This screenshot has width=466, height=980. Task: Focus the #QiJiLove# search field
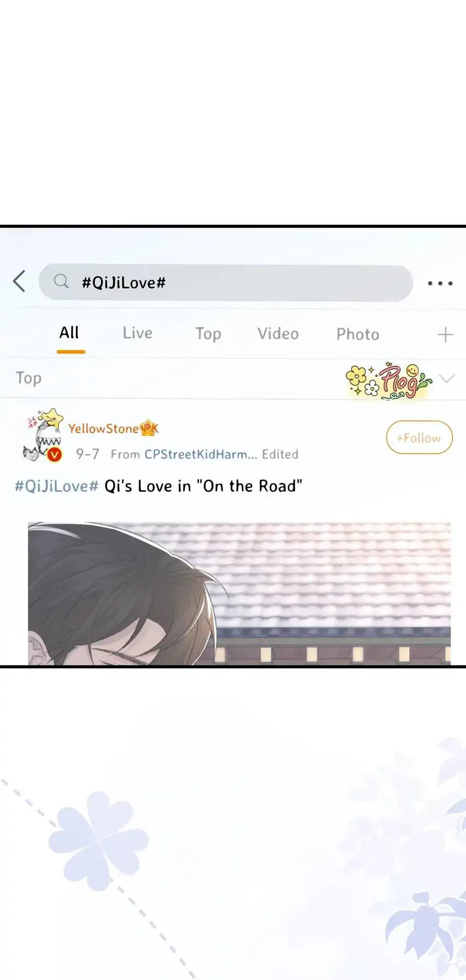point(226,283)
